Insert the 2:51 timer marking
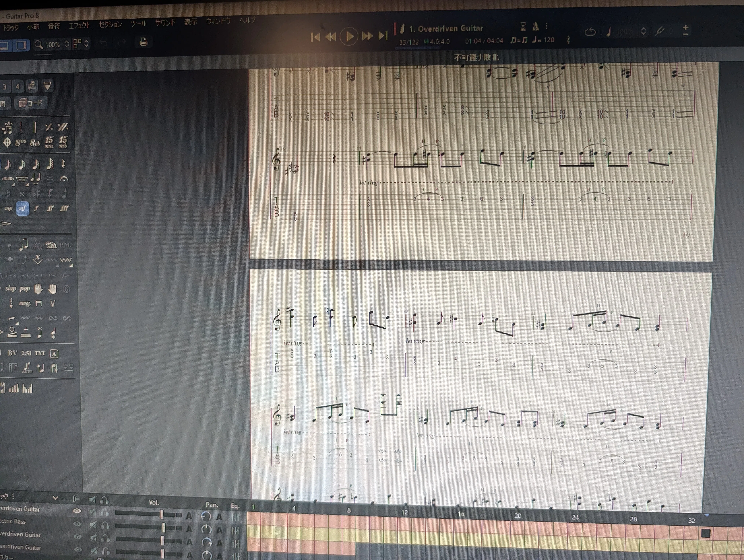 26,353
